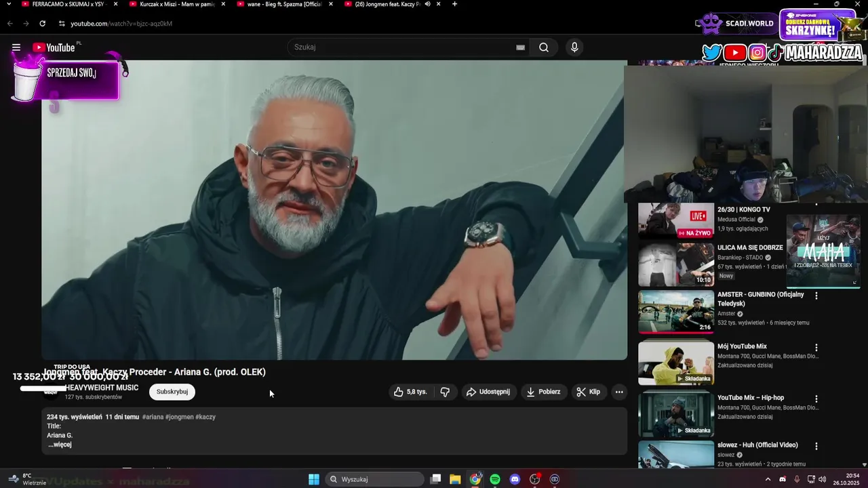The width and height of the screenshot is (868, 488).
Task: Click Pobierz download button
Action: click(545, 392)
